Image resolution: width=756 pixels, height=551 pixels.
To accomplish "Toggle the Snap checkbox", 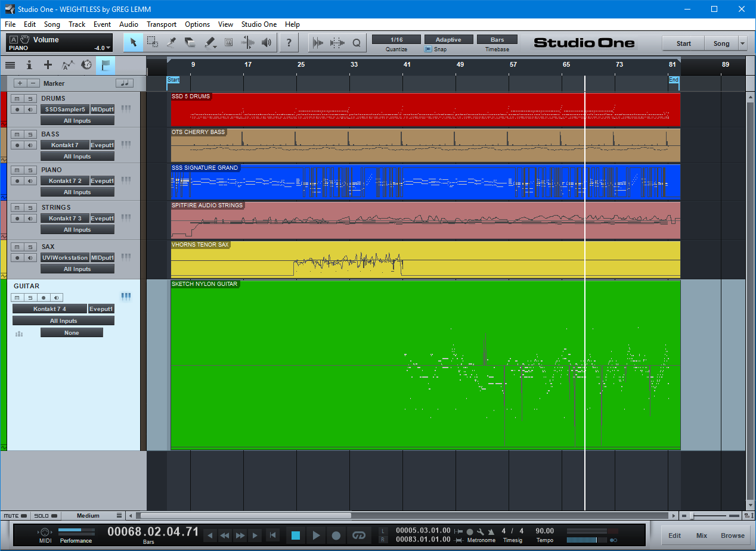I will pyautogui.click(x=428, y=49).
